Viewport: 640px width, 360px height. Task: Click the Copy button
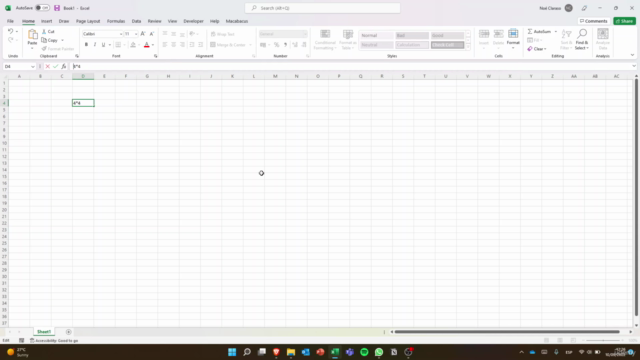(50, 40)
